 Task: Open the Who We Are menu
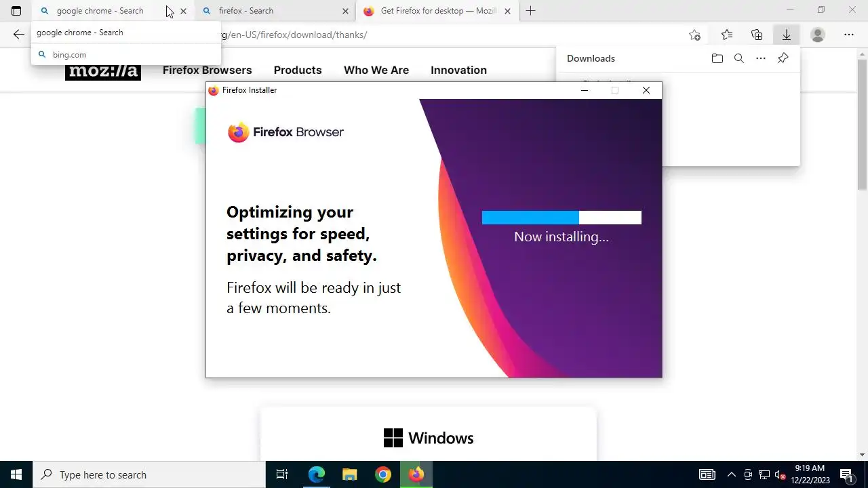[x=376, y=70]
